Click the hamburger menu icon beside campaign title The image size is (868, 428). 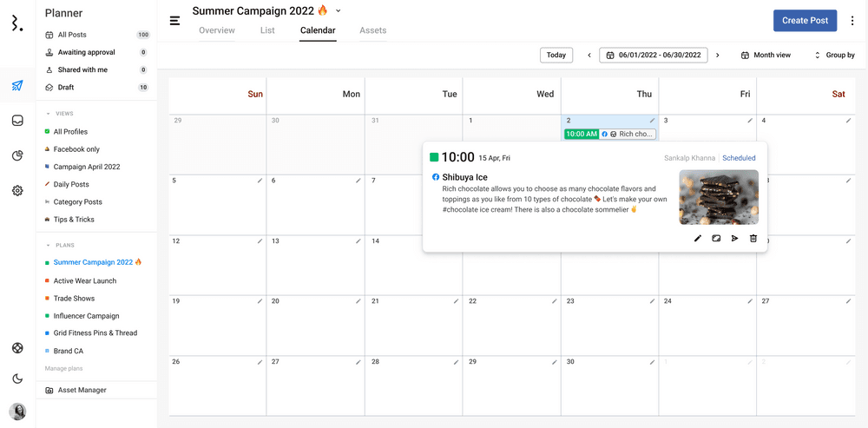[174, 20]
